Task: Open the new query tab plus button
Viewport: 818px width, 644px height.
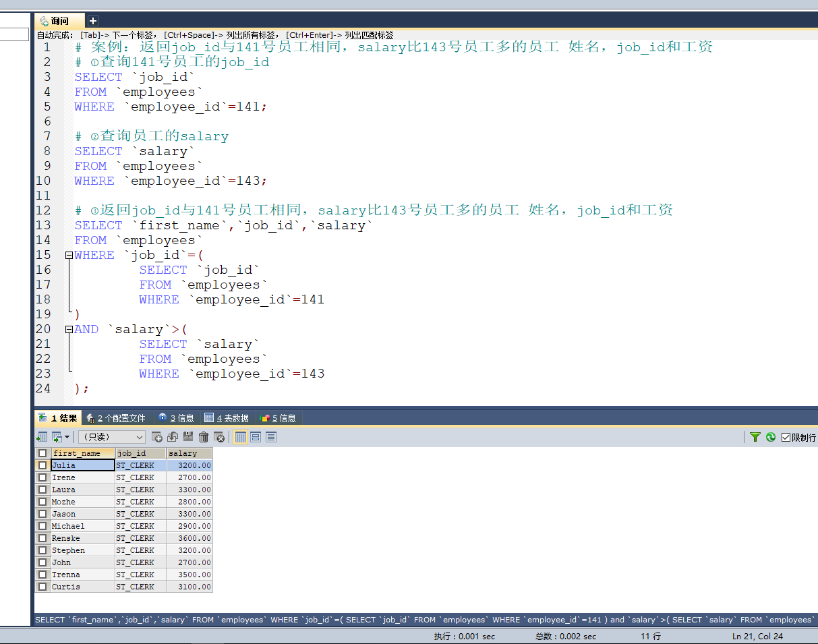Action: click(93, 21)
